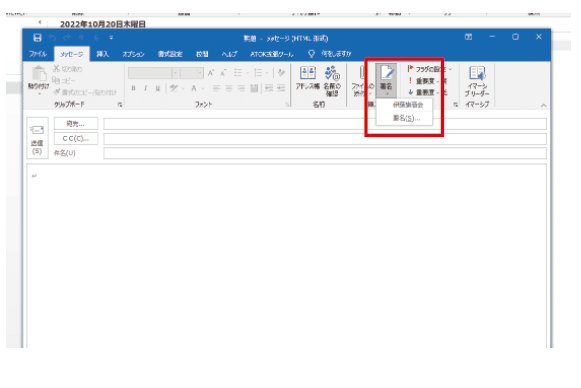Click the コピー copy command
The image size is (581, 388).
point(64,80)
